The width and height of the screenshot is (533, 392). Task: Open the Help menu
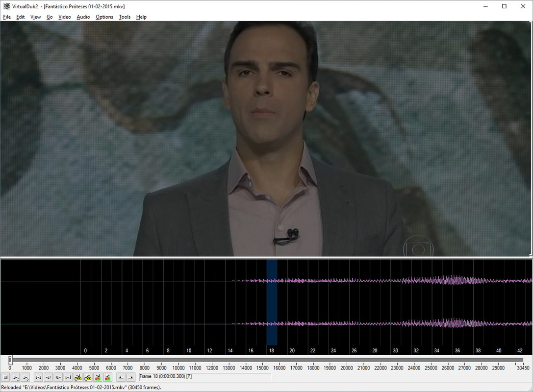pyautogui.click(x=141, y=17)
